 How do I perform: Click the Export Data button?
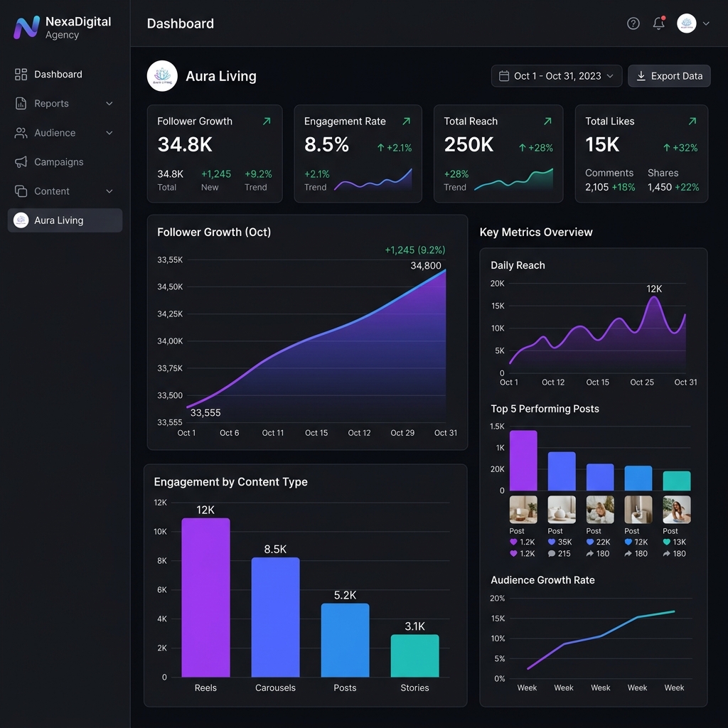pyautogui.click(x=669, y=75)
